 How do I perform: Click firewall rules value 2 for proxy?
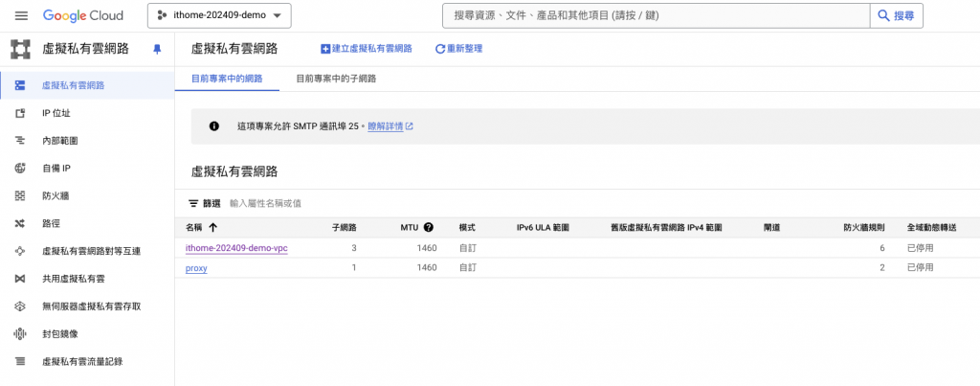pyautogui.click(x=881, y=268)
